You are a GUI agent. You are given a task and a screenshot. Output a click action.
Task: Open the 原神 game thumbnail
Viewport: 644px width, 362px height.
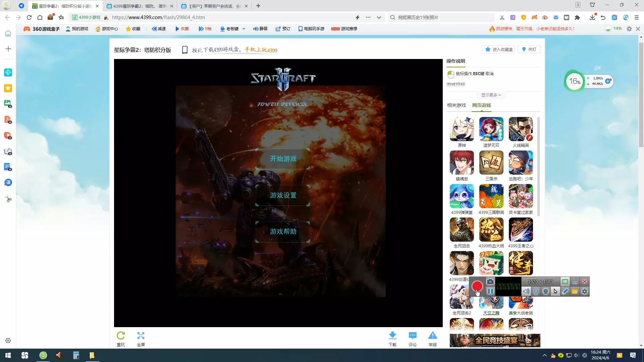point(462,129)
